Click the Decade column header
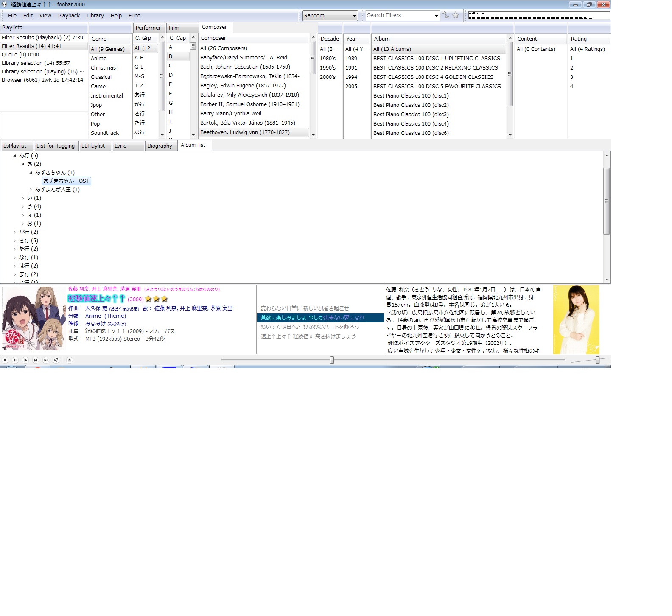672x616 pixels. [330, 39]
